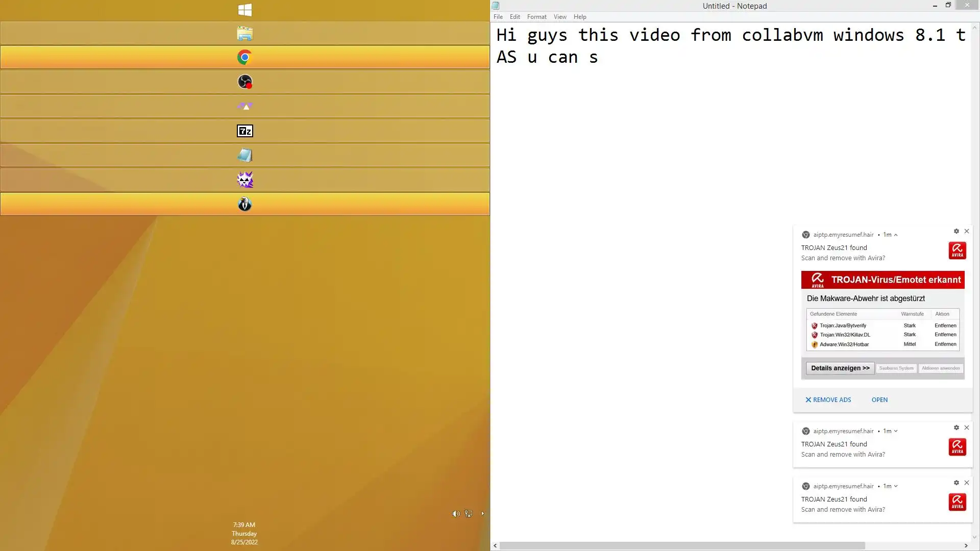The image size is (980, 551).
Task: Click the purple monster face taskbar icon
Action: pyautogui.click(x=244, y=180)
